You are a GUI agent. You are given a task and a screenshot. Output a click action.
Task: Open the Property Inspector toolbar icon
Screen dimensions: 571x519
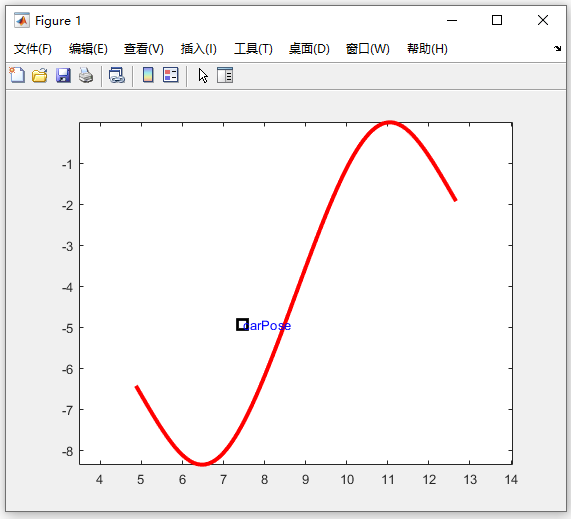[225, 75]
